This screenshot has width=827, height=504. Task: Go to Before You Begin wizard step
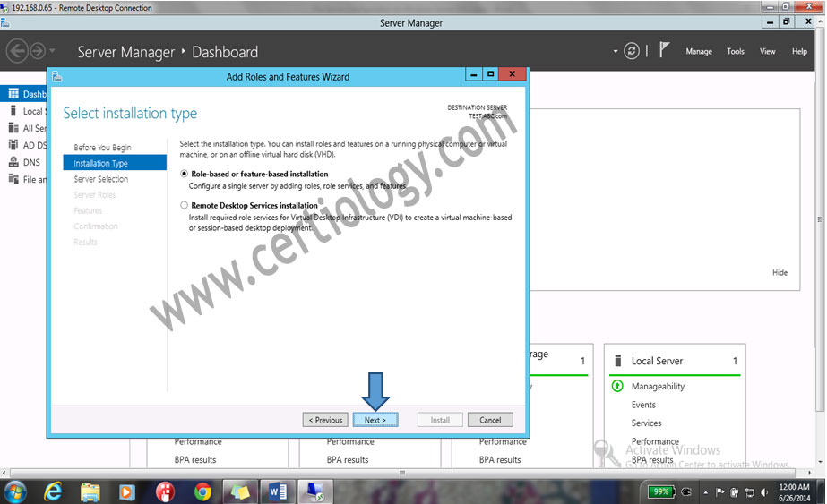(102, 148)
